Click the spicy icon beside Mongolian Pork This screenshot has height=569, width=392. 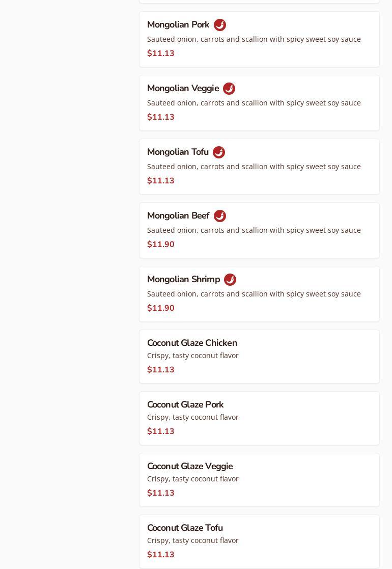(x=220, y=25)
